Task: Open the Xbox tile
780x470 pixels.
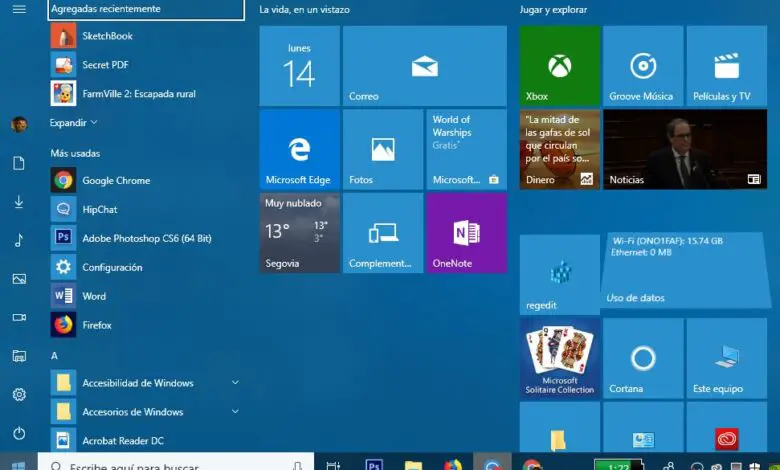Action: coord(560,66)
